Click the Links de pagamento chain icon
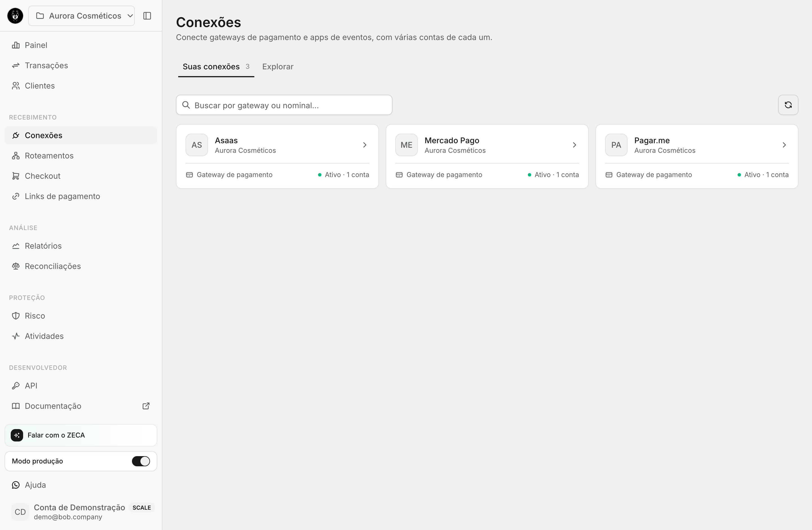812x530 pixels. pyautogui.click(x=16, y=196)
